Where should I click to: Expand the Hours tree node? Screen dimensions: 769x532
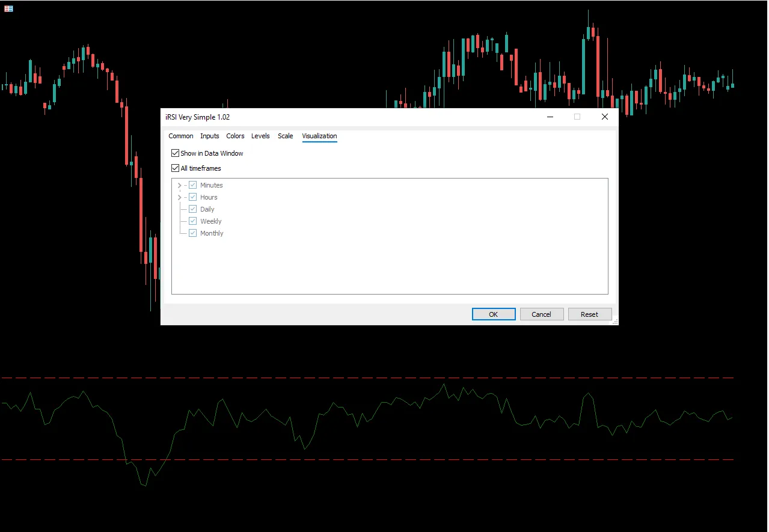[x=179, y=197]
